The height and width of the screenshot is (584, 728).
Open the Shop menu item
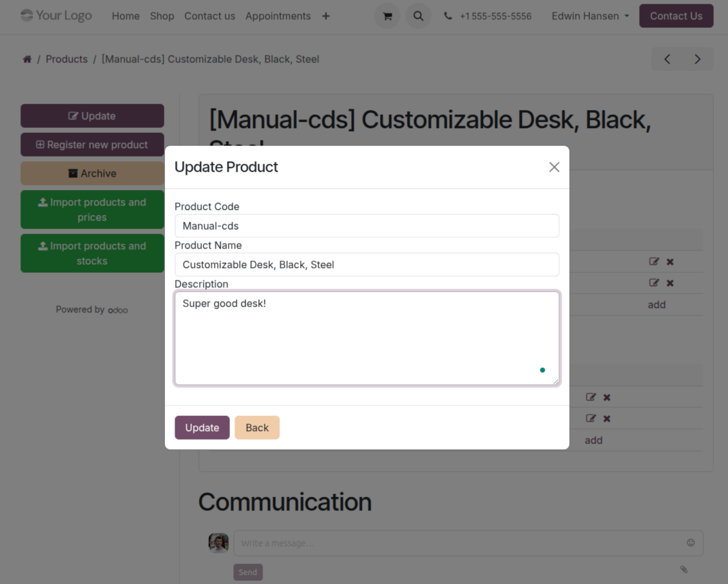click(x=162, y=16)
